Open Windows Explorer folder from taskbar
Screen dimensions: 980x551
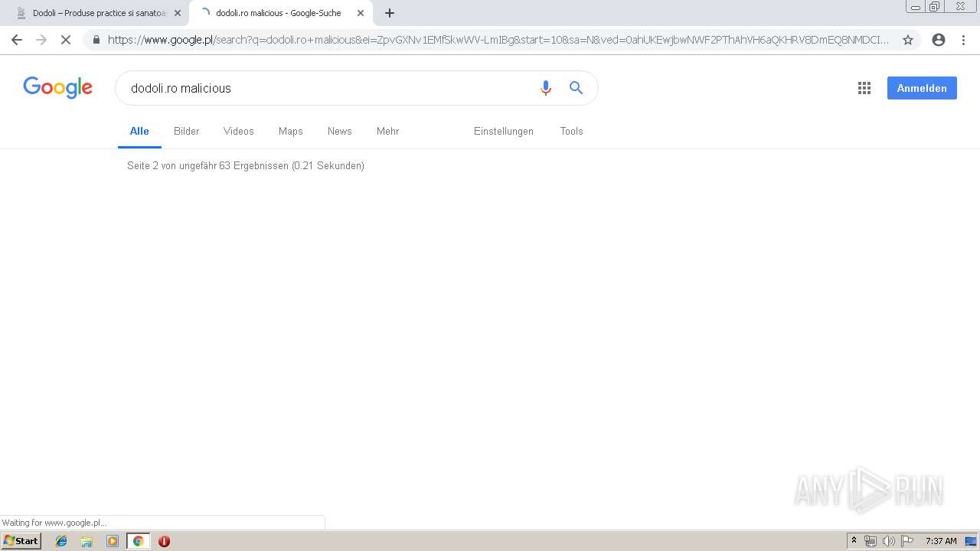(87, 541)
